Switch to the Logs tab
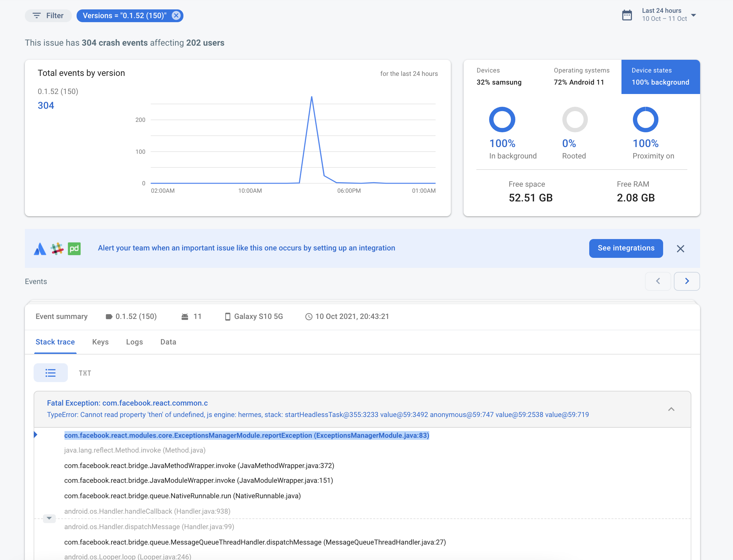The height and width of the screenshot is (560, 733). point(134,342)
